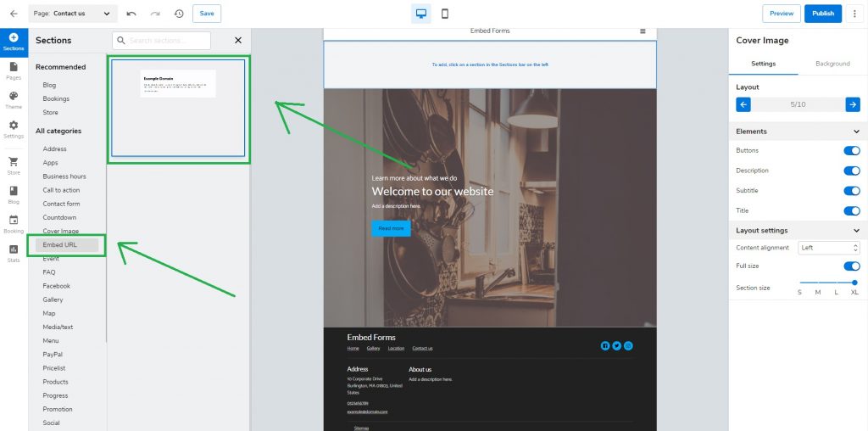Turn off Full size toggle

(851, 266)
